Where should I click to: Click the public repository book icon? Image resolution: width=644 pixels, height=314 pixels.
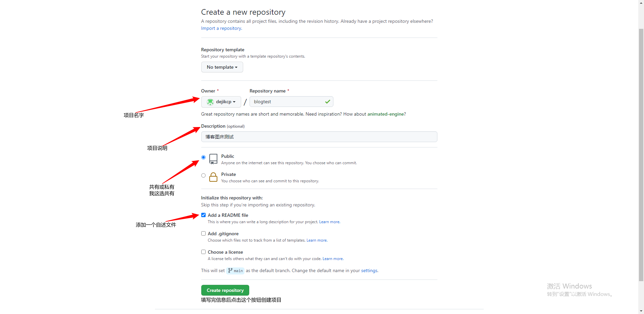213,159
